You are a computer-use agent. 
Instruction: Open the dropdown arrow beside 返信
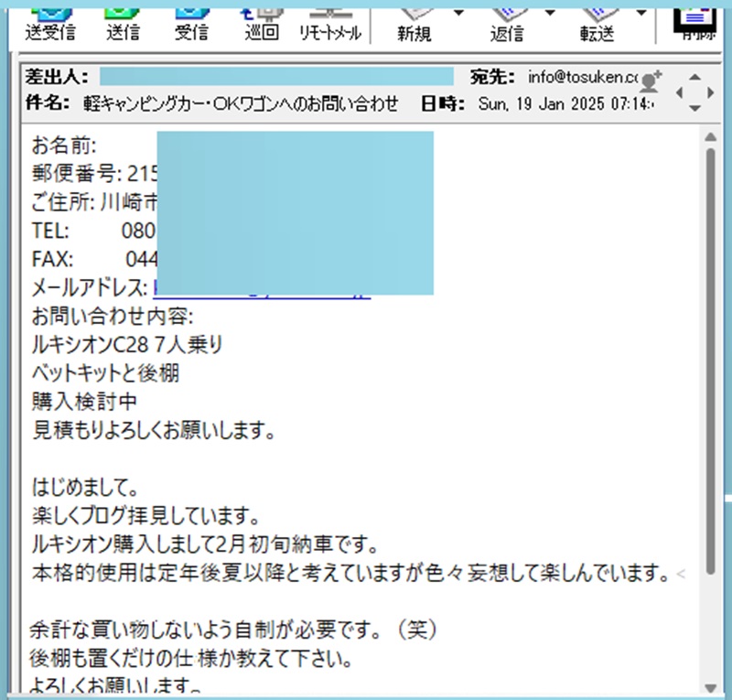(x=550, y=13)
